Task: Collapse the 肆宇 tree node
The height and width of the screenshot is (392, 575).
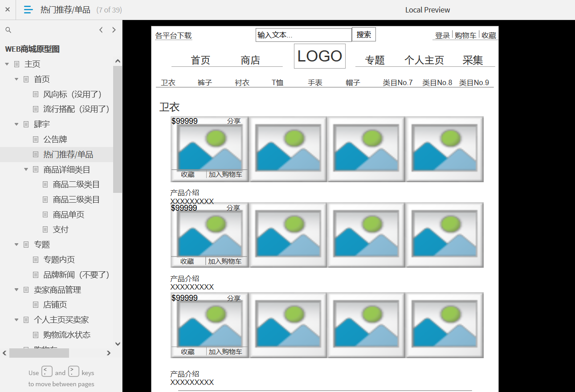Action: 16,124
